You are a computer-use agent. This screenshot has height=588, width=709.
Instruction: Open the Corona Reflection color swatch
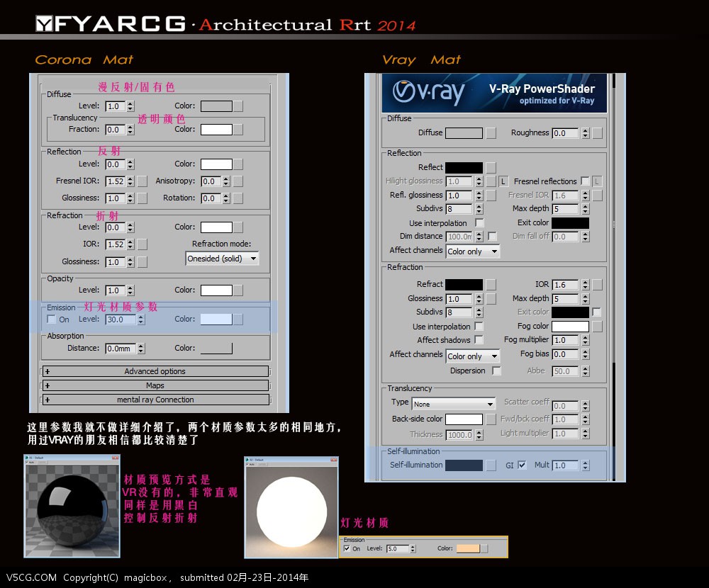pos(216,164)
